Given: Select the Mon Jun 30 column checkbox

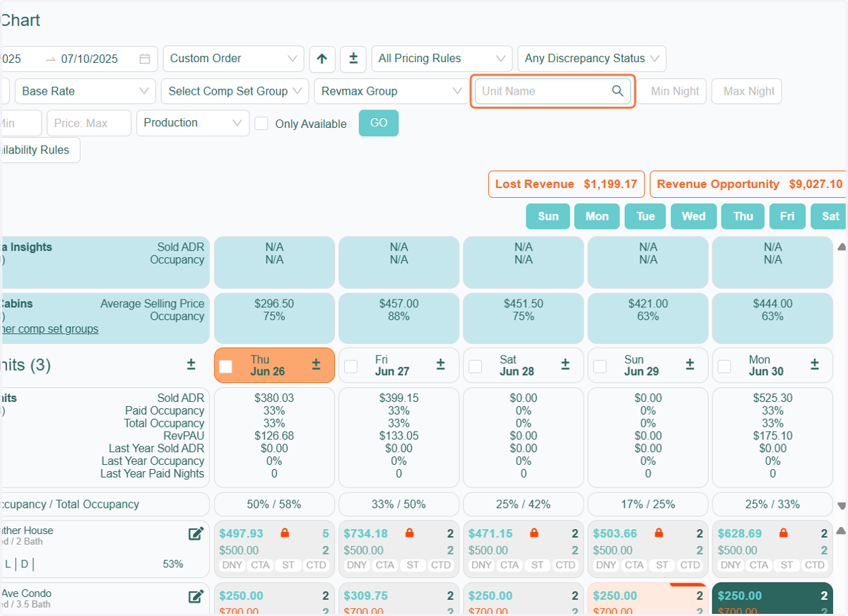Looking at the screenshot, I should click(x=724, y=366).
